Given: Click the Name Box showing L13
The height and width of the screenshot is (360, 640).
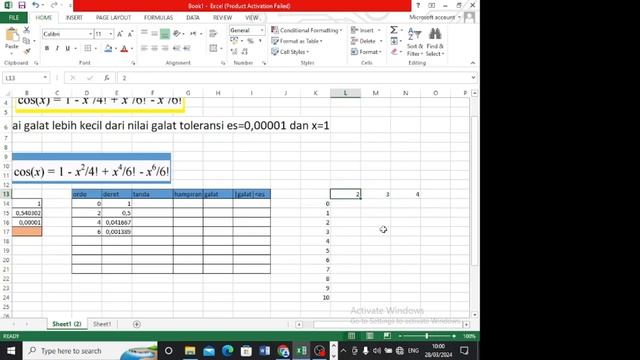Looking at the screenshot, I should pos(25,78).
